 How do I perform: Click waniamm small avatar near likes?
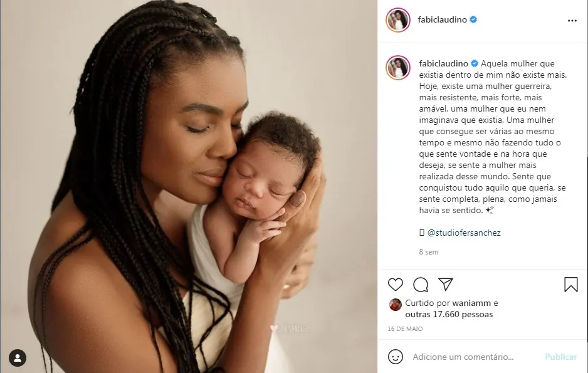[x=396, y=305]
